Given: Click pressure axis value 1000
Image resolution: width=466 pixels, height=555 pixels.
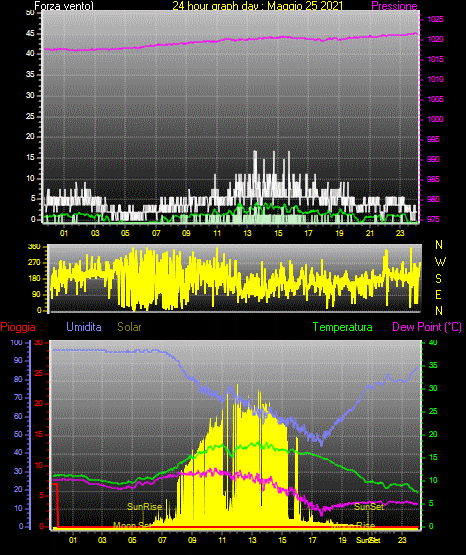Looking at the screenshot, I should (435, 119).
